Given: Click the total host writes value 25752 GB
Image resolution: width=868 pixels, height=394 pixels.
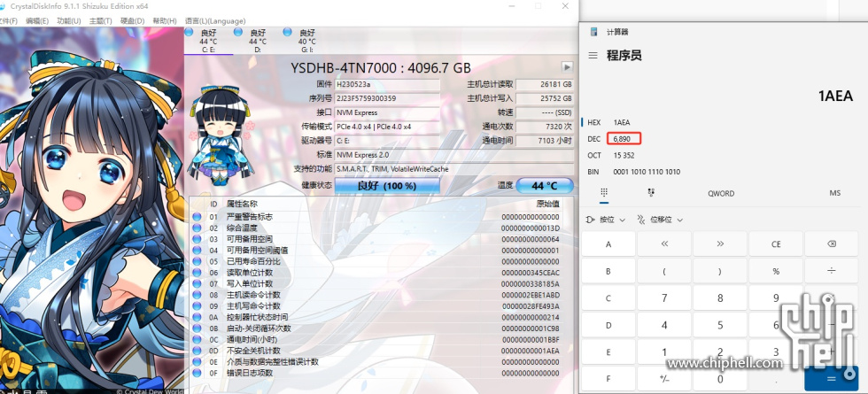Looking at the screenshot, I should (545, 98).
